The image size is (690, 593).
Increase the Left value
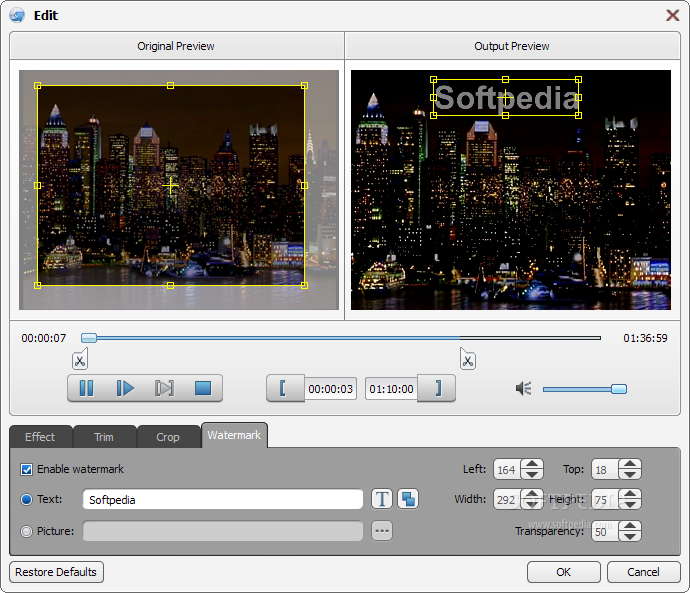[532, 464]
